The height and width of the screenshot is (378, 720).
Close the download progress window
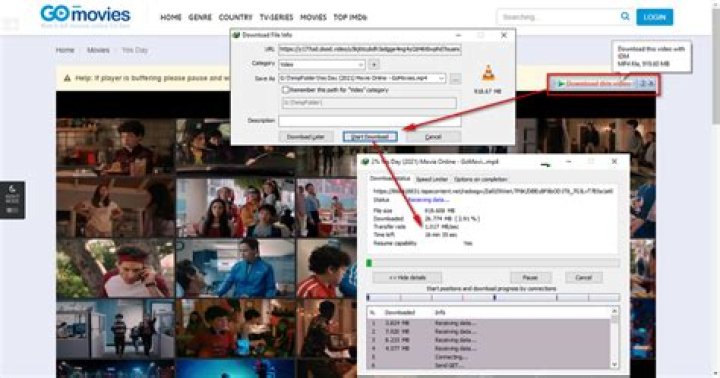click(614, 162)
